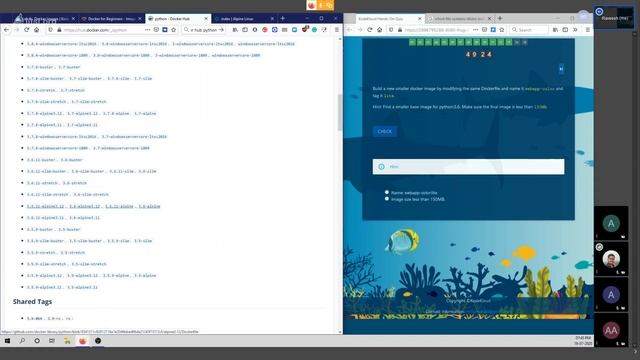
Task: Switch to python - Docker Hub tab
Action: point(178,19)
